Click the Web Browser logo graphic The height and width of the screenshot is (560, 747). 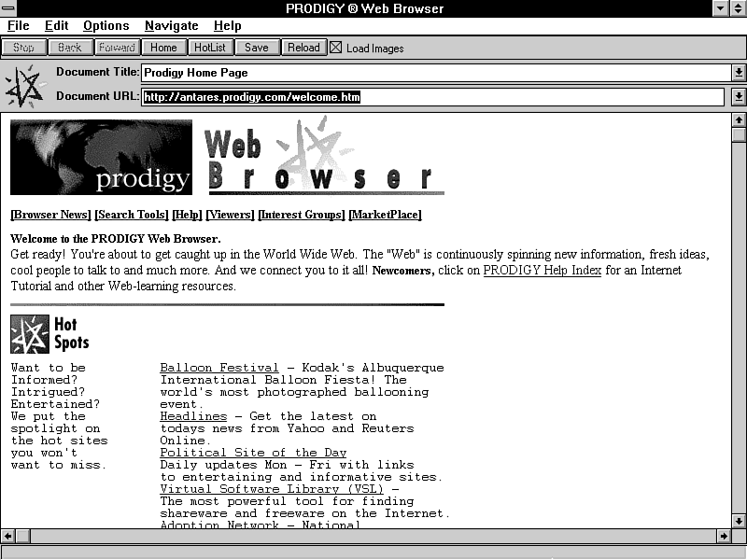click(326, 156)
